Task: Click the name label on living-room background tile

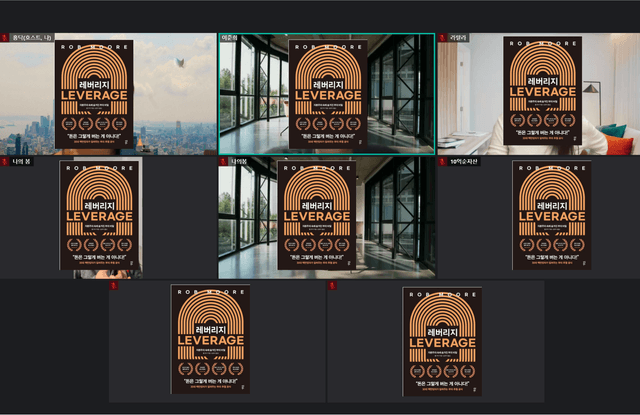Action: point(458,38)
